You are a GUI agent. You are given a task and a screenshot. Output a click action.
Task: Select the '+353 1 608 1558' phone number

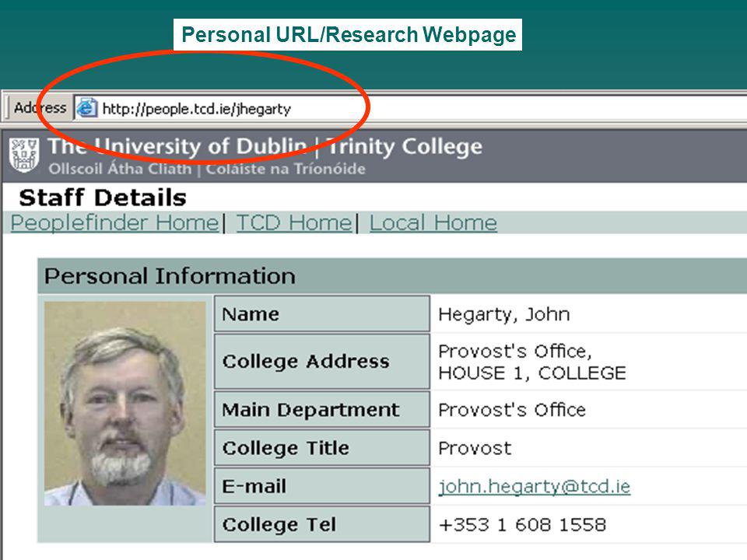coord(522,525)
